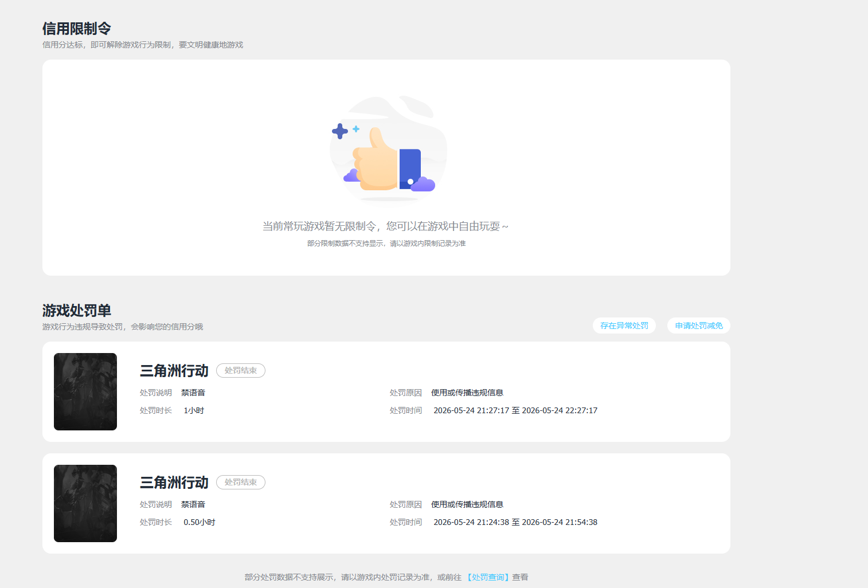This screenshot has width=868, height=588.
Task: Open the game thumbnail of the 0.50小时 penalty card
Action: click(85, 503)
